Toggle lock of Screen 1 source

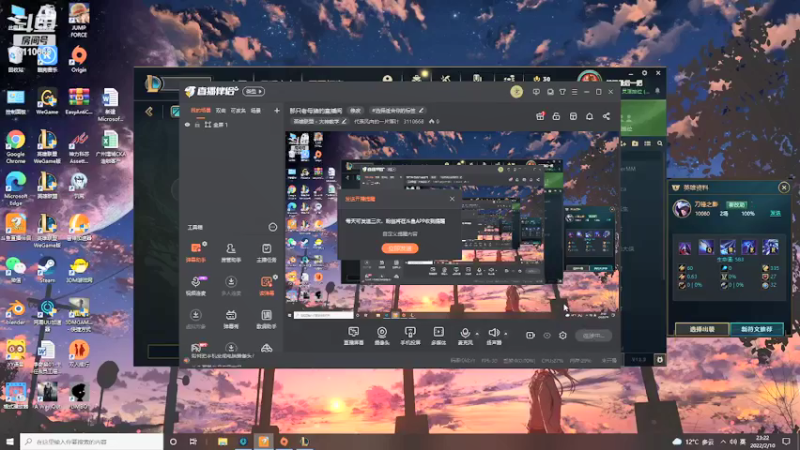pyautogui.click(x=197, y=124)
